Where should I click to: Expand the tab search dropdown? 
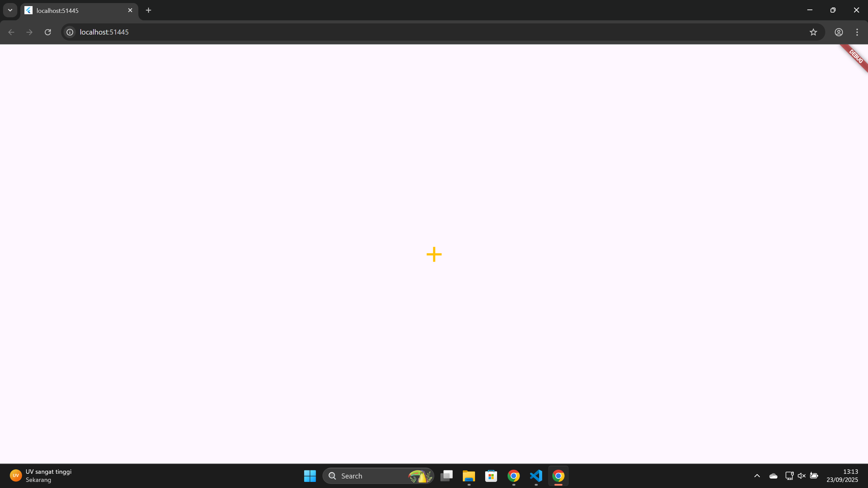[10, 10]
